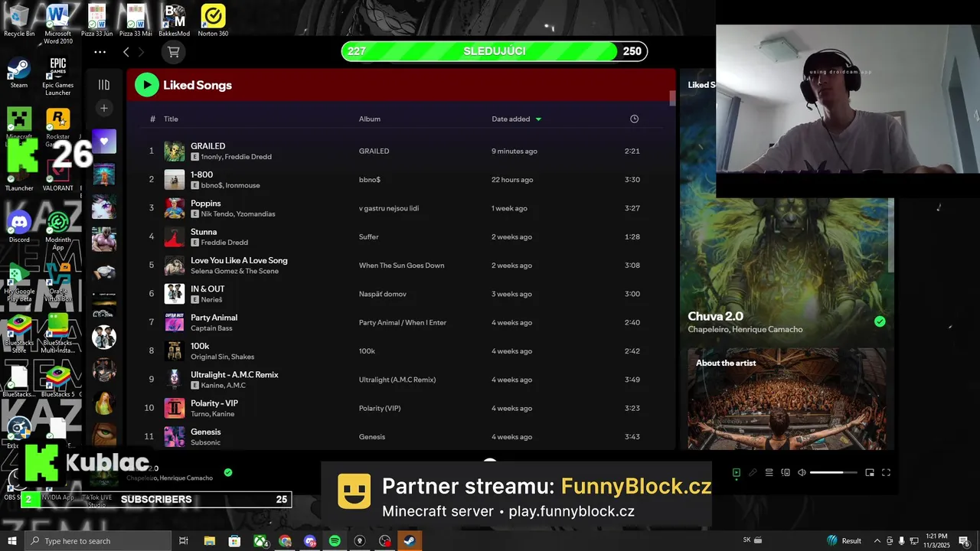Open the Connect to a device icon

[786, 473]
